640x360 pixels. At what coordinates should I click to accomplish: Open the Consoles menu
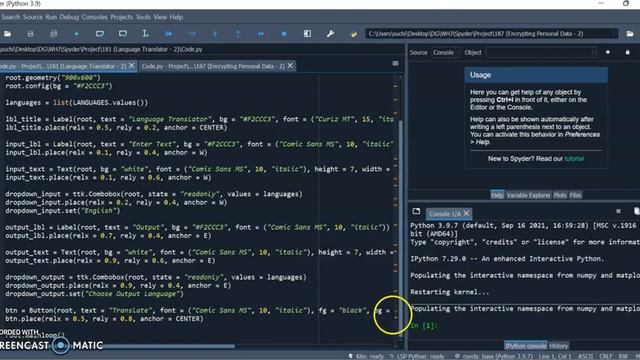click(x=95, y=17)
